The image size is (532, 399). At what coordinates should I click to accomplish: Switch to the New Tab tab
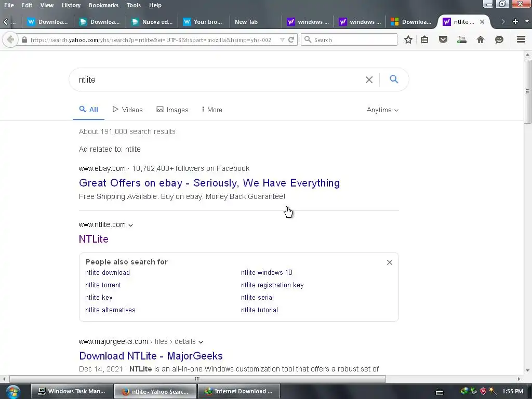point(256,22)
